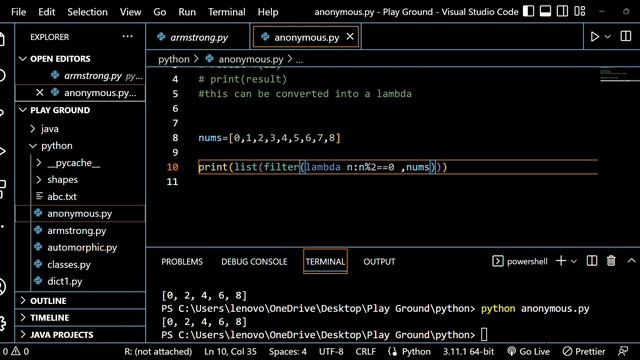Start Go Live server
This screenshot has height=360, width=640.
528,351
